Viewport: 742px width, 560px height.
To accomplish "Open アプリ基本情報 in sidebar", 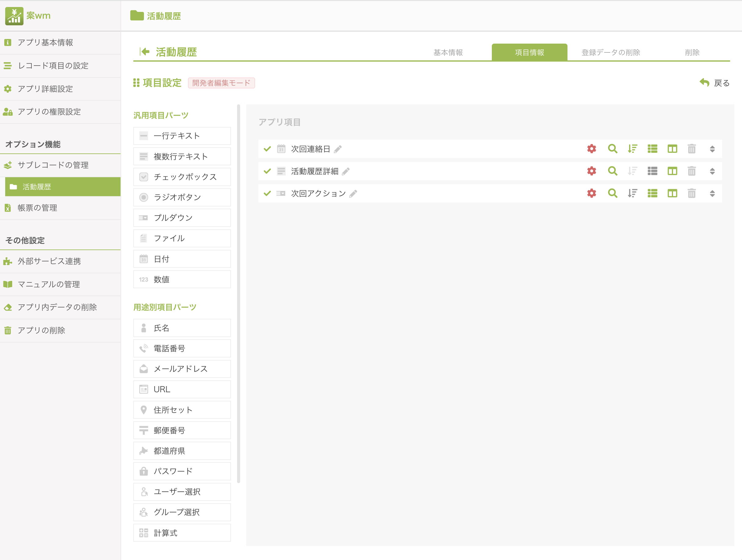I will pos(60,43).
